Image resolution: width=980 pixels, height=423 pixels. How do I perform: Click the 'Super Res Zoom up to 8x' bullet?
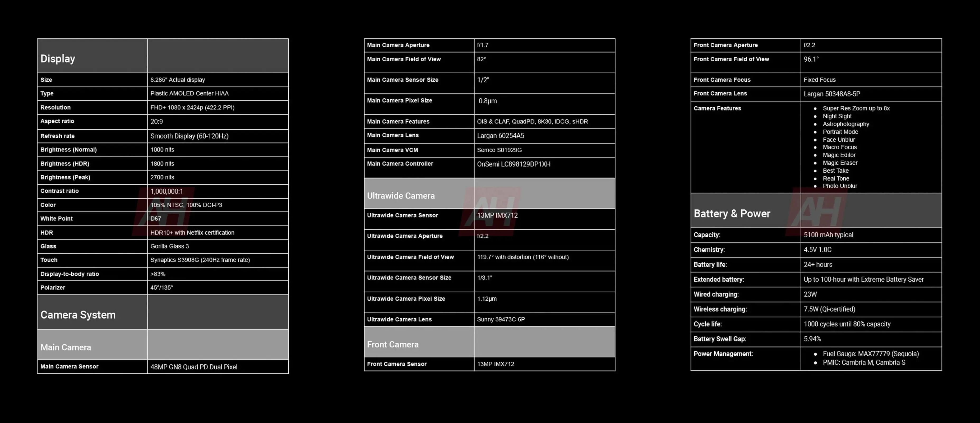[856, 108]
